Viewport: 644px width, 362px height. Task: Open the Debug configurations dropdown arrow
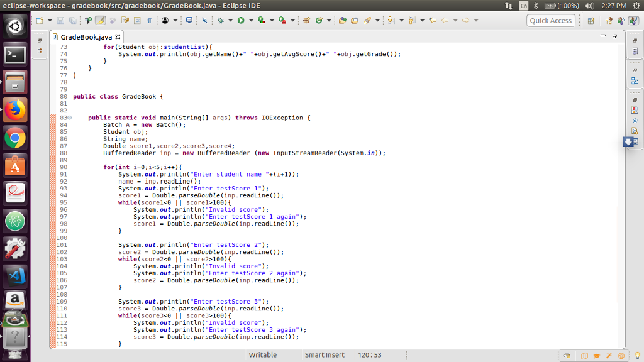[230, 21]
